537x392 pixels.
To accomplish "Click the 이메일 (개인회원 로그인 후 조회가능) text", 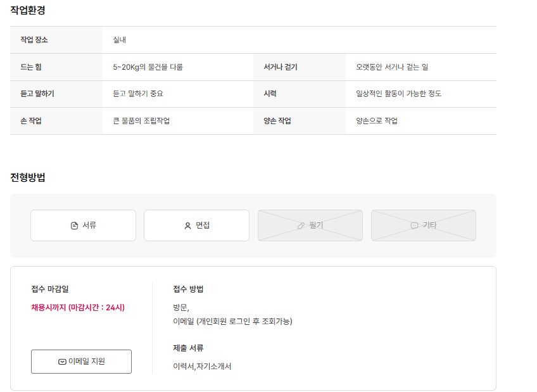I will (232, 321).
